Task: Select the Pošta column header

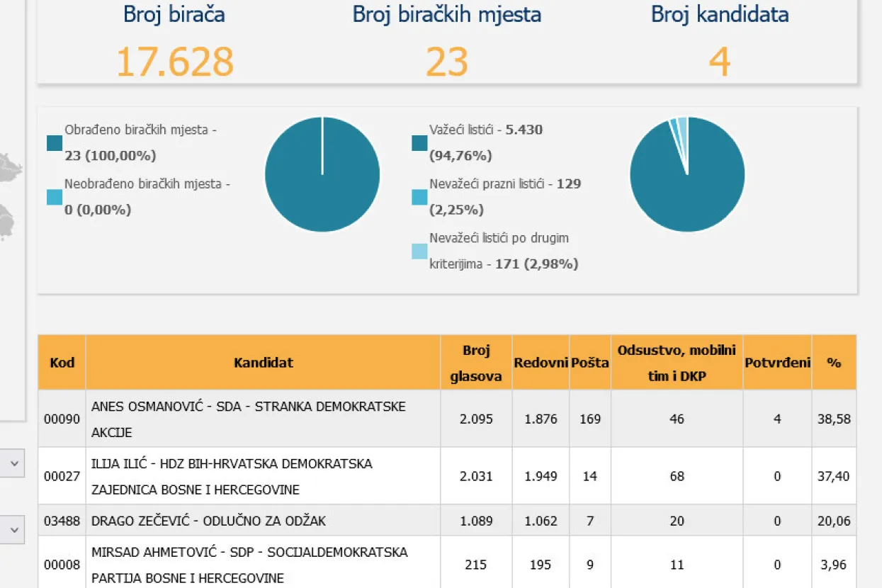Action: [590, 363]
